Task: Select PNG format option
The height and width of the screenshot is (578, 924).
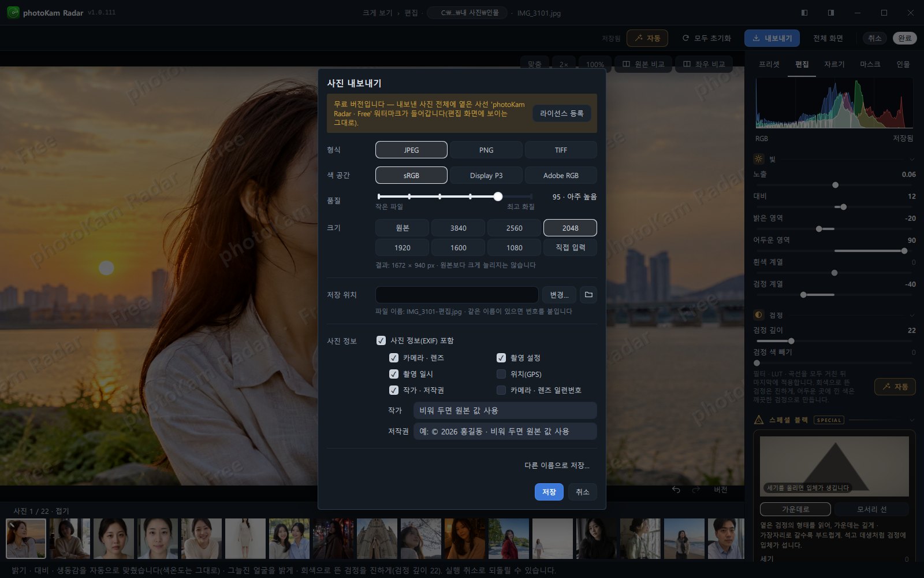Action: click(486, 150)
